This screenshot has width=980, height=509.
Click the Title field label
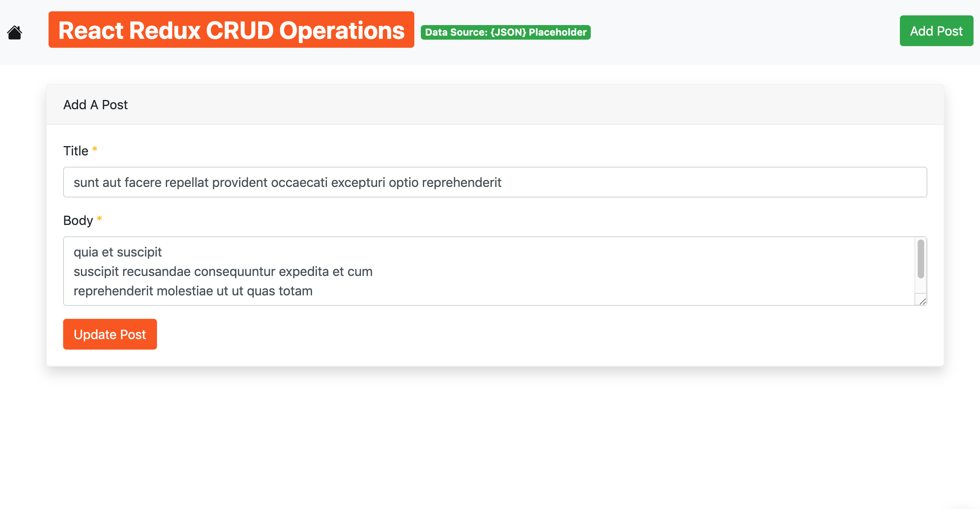pyautogui.click(x=76, y=151)
